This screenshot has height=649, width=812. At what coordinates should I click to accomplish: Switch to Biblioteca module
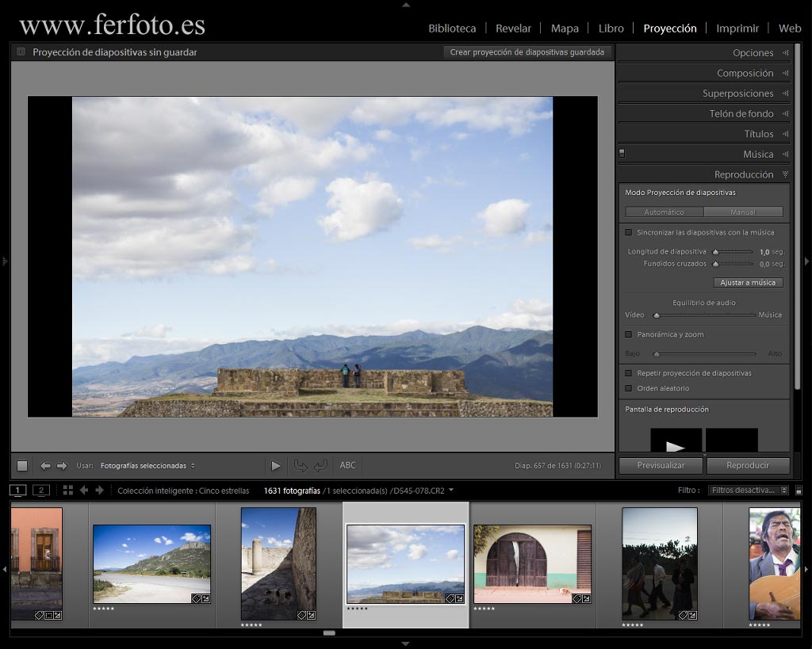pyautogui.click(x=452, y=29)
